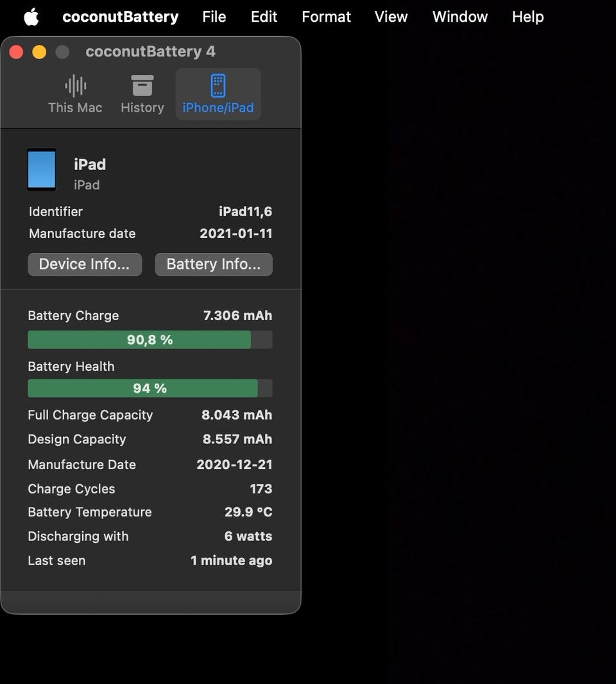Close the coconutBattery window with the red button
616x684 pixels.
16,52
